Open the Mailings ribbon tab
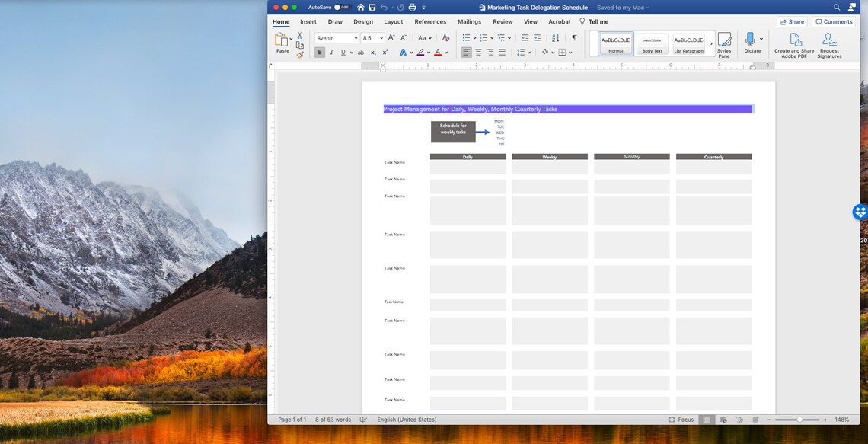Image resolution: width=868 pixels, height=444 pixels. pyautogui.click(x=469, y=21)
